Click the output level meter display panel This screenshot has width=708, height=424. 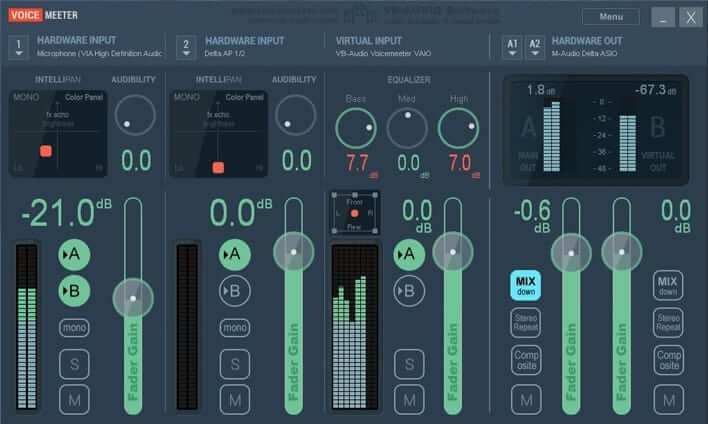coord(596,130)
